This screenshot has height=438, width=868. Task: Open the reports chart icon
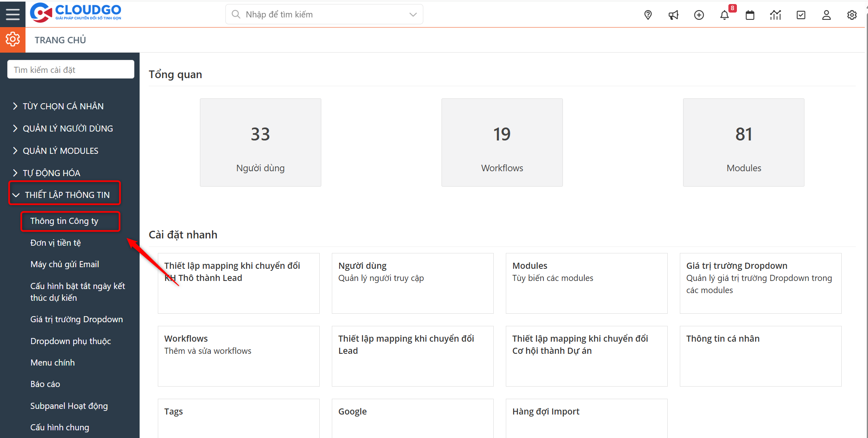775,15
